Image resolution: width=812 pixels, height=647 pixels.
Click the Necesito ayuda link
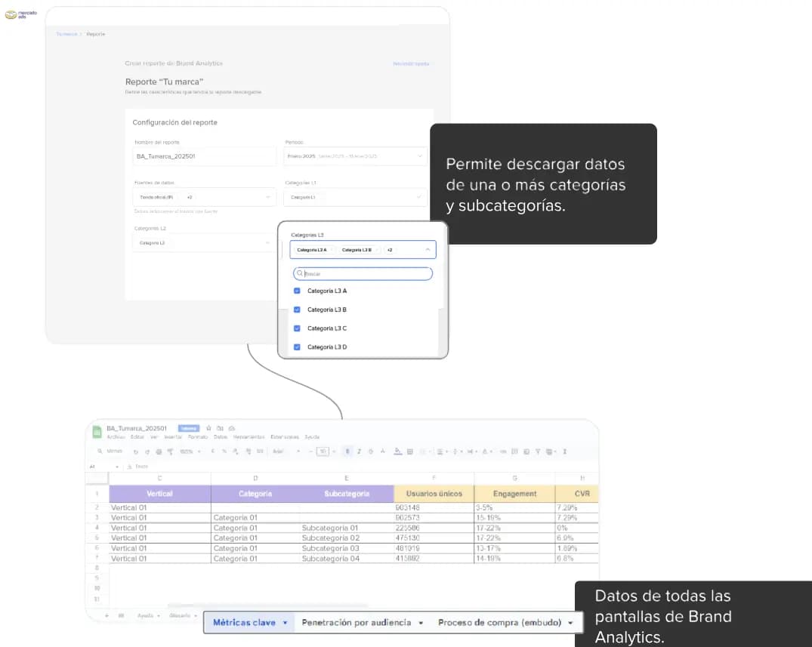[411, 63]
